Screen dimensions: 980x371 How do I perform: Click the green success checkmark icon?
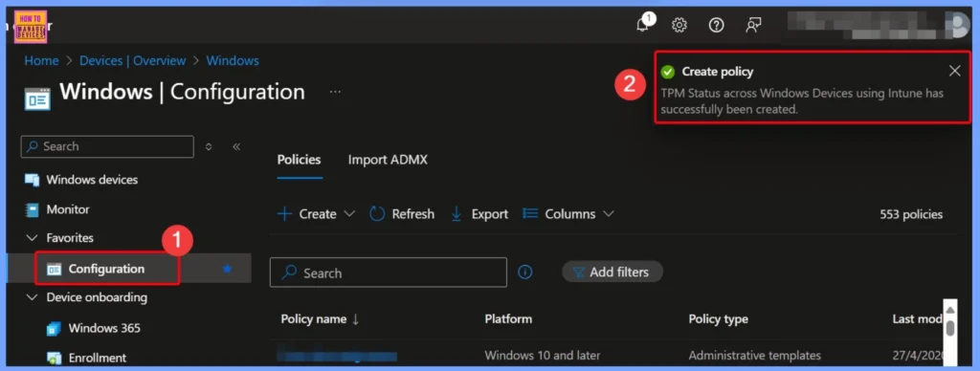pos(667,72)
